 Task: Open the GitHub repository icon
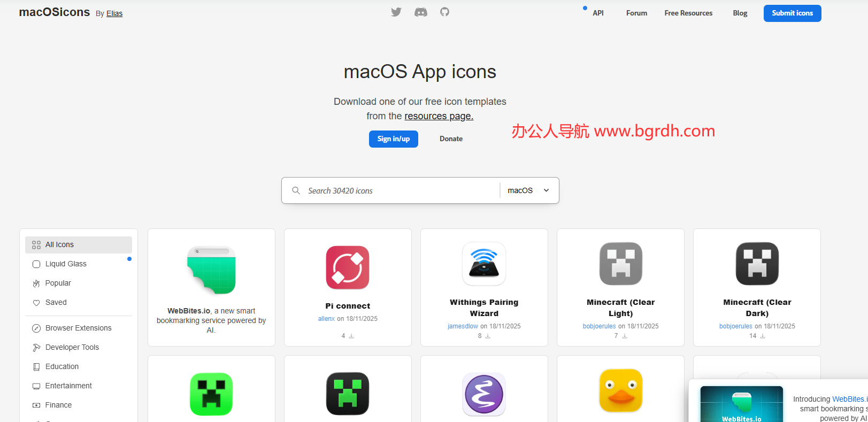point(445,12)
